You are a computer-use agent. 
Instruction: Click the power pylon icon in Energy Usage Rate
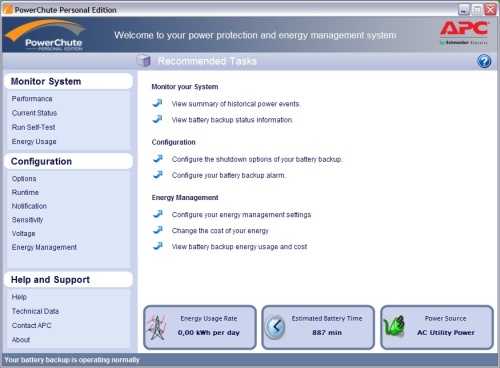pyautogui.click(x=157, y=327)
